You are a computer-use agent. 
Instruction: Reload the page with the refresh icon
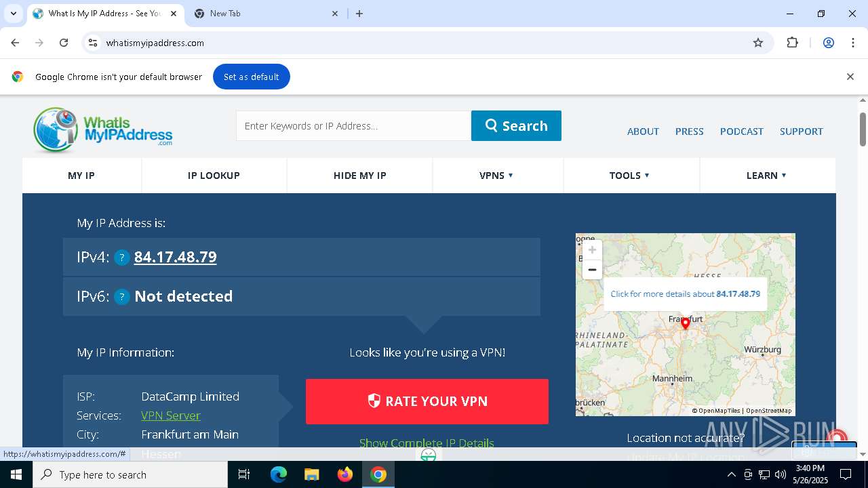(64, 43)
